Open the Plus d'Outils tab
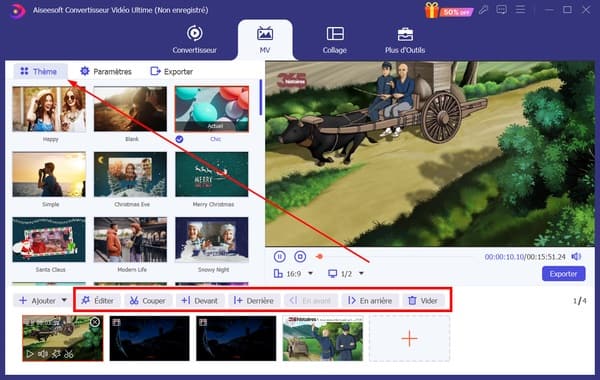 tap(405, 40)
